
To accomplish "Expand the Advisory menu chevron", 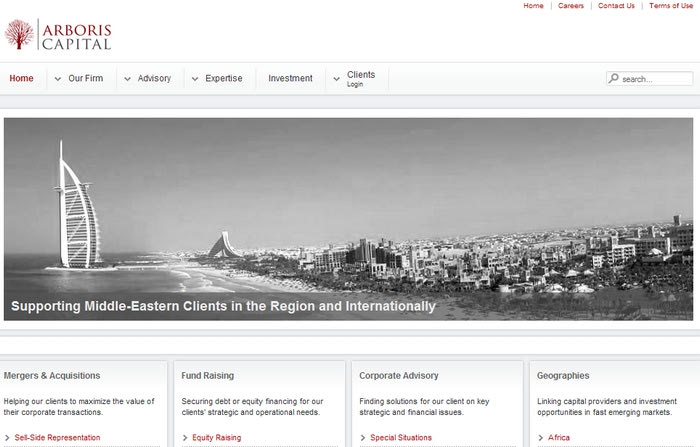I will point(127,79).
